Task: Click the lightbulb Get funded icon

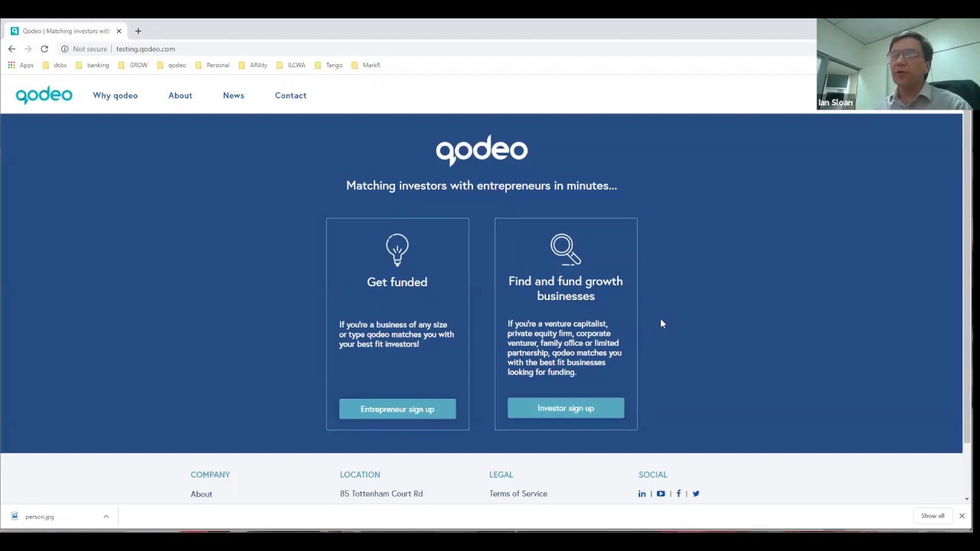Action: tap(397, 249)
